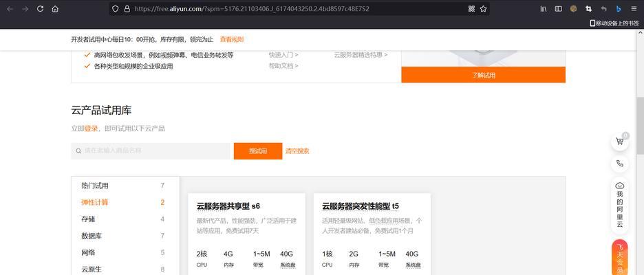This screenshot has width=644, height=275.
Task: Click the 系统盘 label under t5 card
Action: [414, 265]
